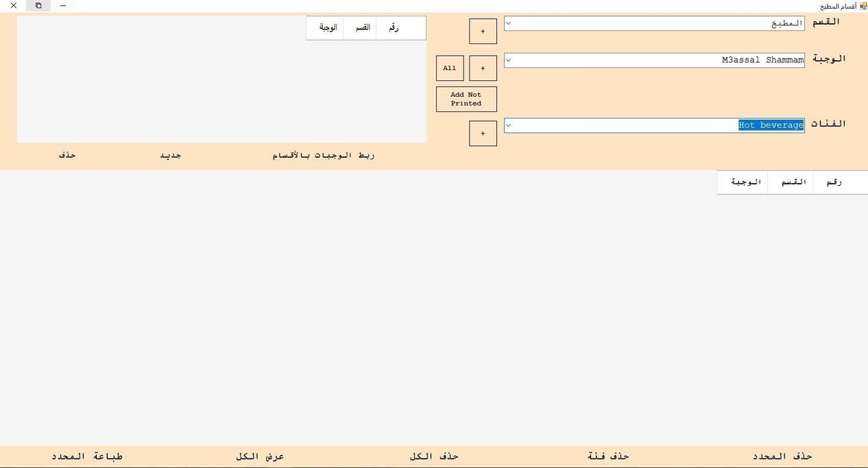Restore the window using the title bar button
The height and width of the screenshot is (468, 868).
pos(38,5)
